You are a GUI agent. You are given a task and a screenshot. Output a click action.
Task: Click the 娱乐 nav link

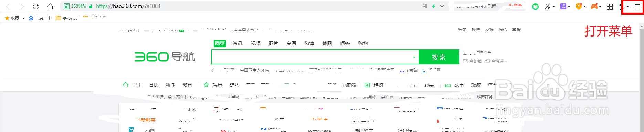[218, 85]
